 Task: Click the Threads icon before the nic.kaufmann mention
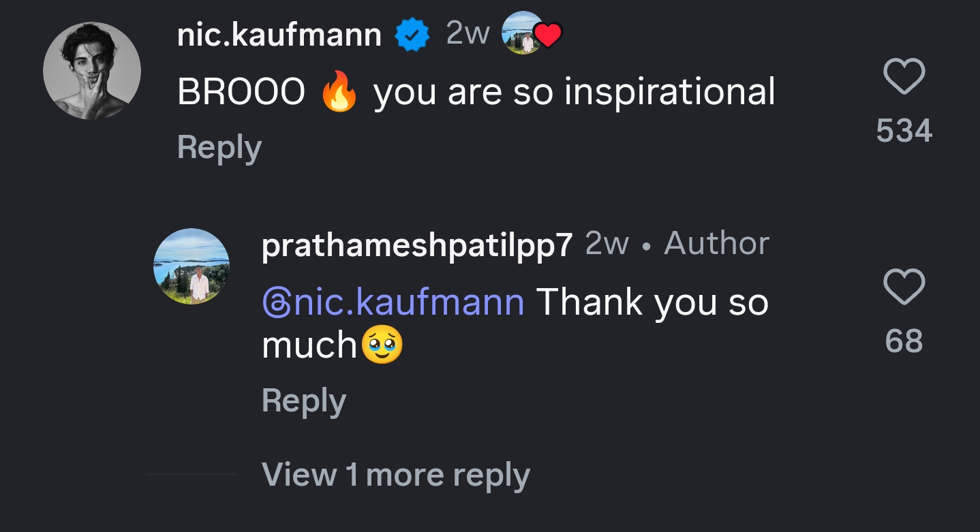point(276,303)
